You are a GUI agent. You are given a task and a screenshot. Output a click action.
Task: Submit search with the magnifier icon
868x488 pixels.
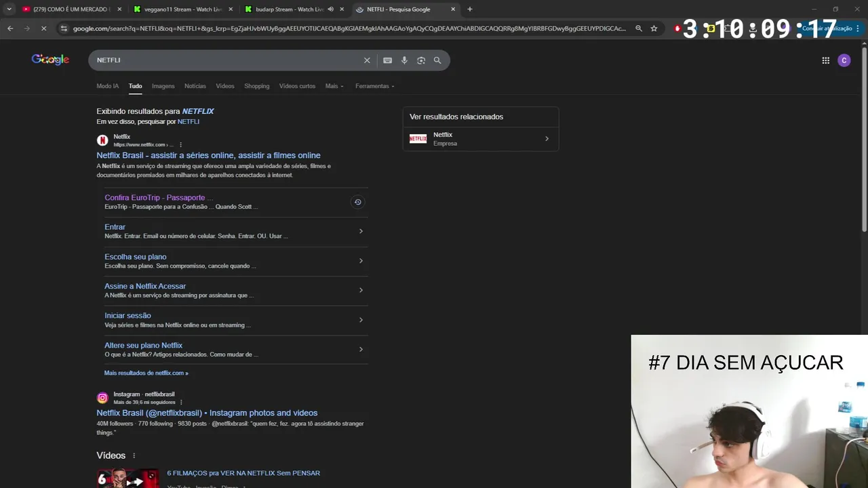click(x=437, y=60)
